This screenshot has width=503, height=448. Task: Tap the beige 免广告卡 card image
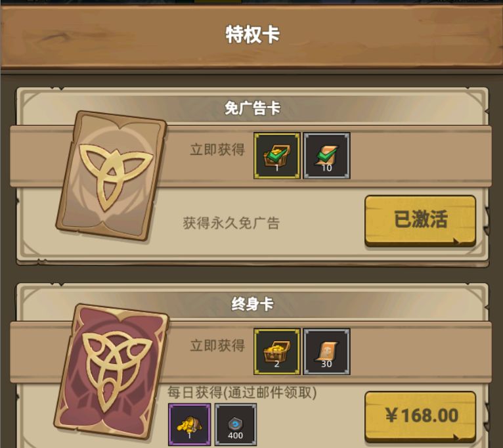pyautogui.click(x=112, y=176)
